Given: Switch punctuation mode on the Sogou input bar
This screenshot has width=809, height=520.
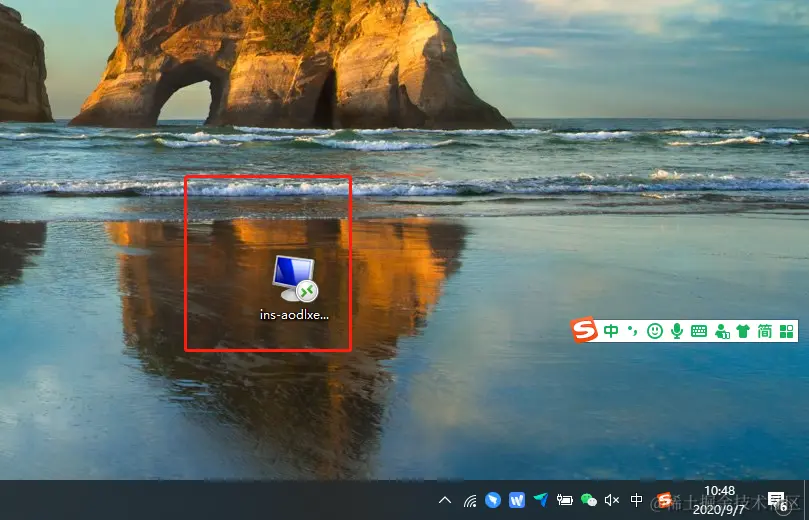Looking at the screenshot, I should point(633,331).
